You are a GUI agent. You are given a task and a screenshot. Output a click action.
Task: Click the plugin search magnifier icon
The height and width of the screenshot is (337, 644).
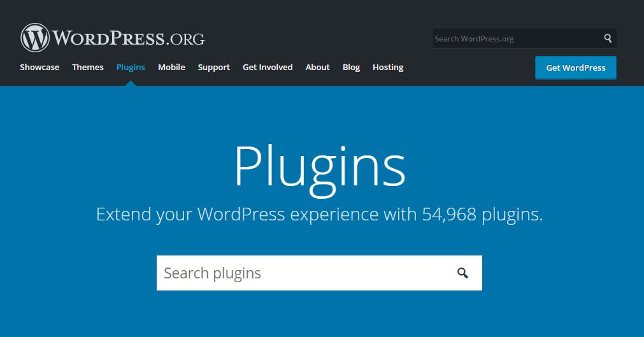click(x=462, y=273)
